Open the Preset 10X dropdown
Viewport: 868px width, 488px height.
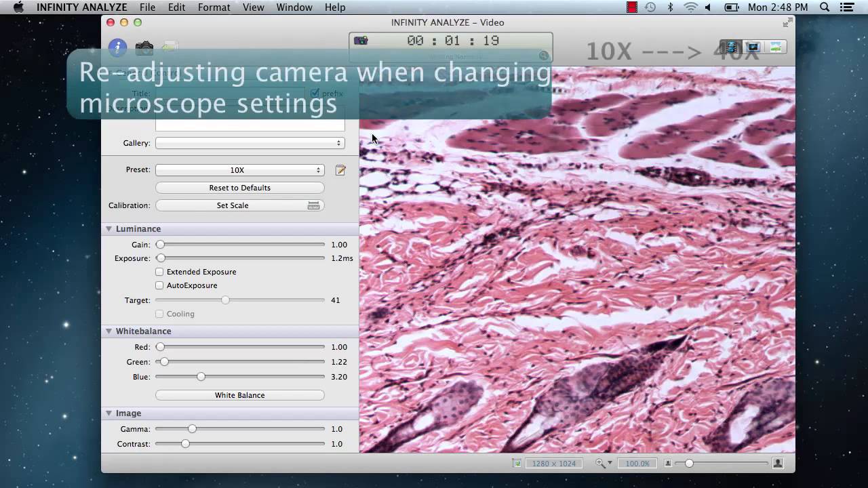click(x=240, y=170)
